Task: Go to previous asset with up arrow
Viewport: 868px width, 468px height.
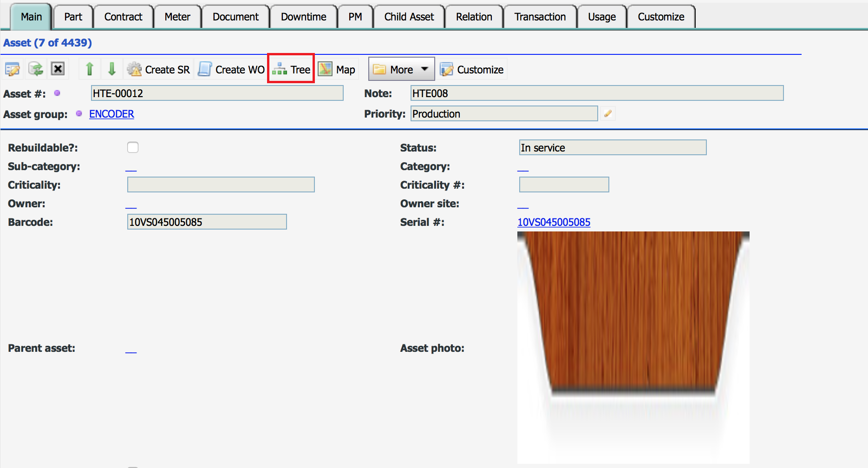Action: (x=90, y=69)
